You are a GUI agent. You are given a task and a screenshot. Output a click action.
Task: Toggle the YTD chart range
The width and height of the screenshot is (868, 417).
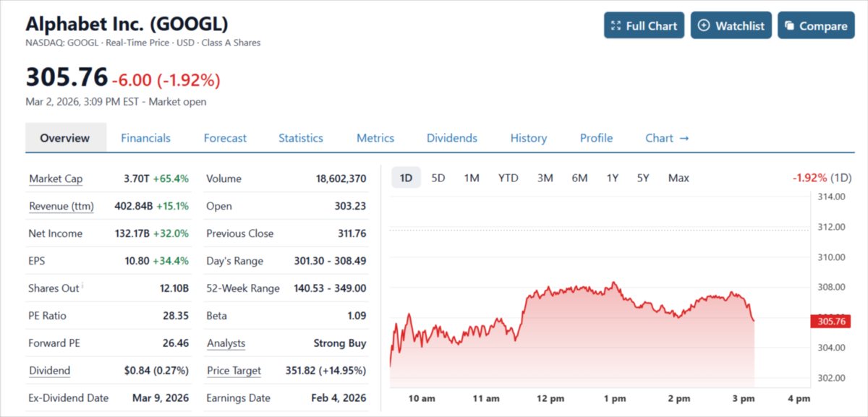509,176
